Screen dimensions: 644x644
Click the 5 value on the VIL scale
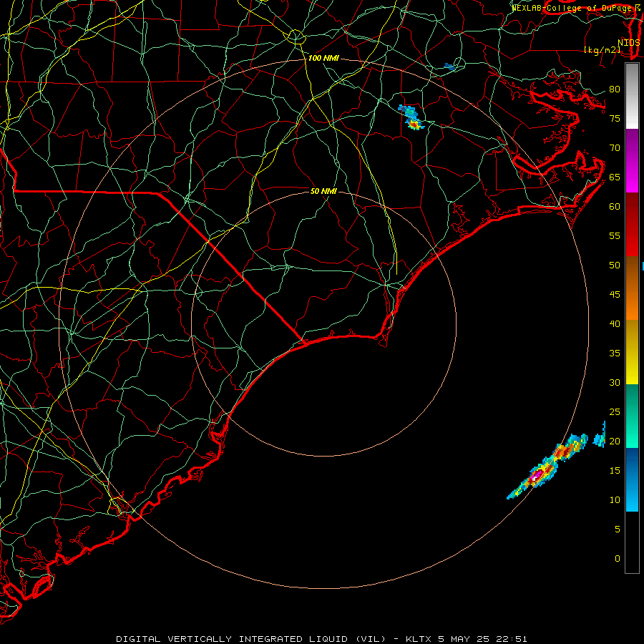tap(618, 530)
